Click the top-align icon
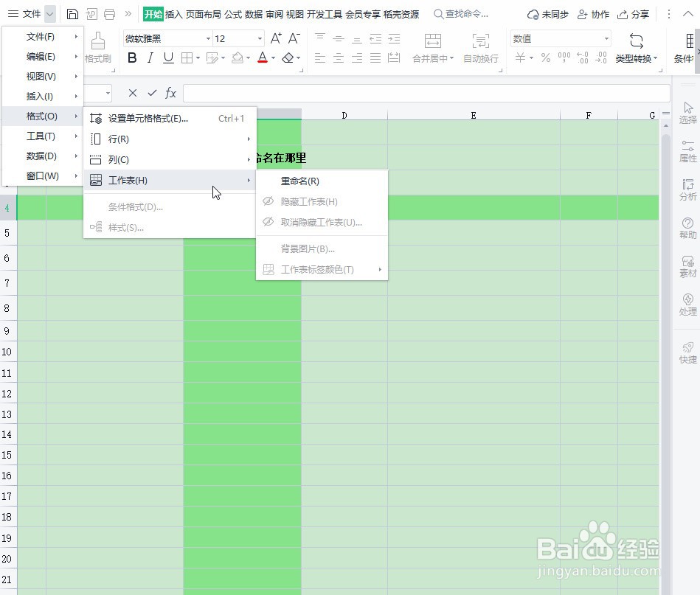Image resolution: width=700 pixels, height=595 pixels. (320, 38)
